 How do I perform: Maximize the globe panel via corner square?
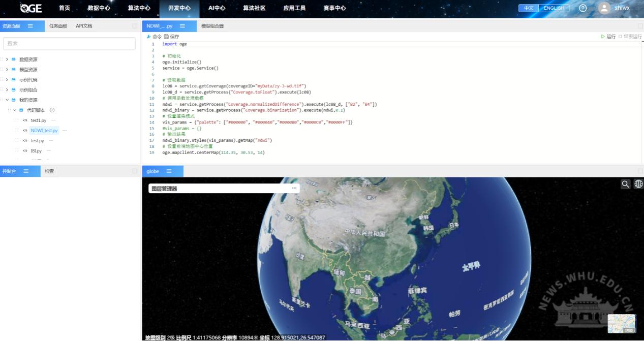[x=640, y=171]
